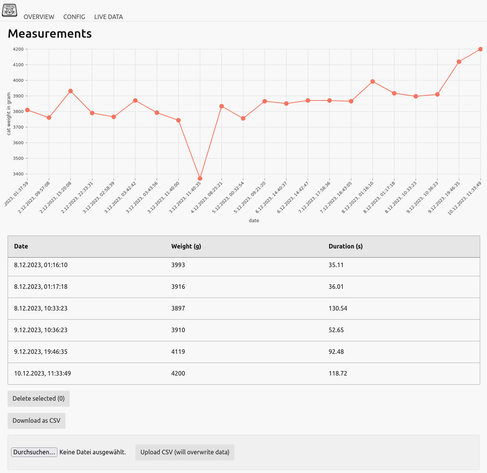The image size is (487, 473).
Task: Click the Keine Datei ausgewählt. label
Action: click(x=93, y=452)
